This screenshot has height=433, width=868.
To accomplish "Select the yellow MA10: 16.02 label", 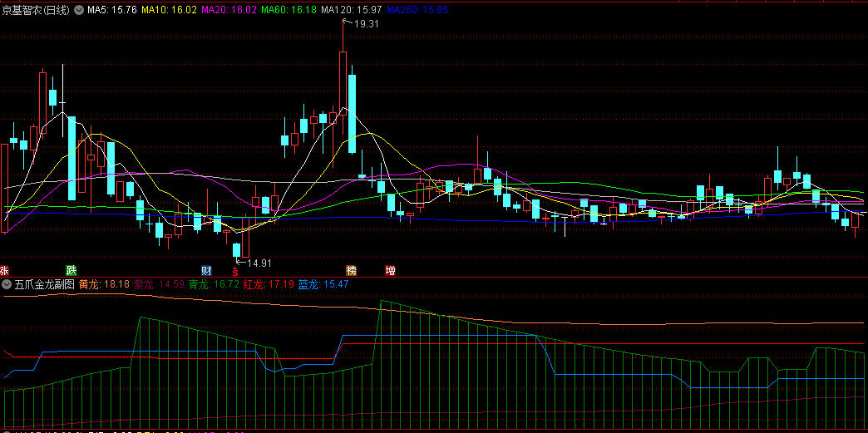I will 170,9.
